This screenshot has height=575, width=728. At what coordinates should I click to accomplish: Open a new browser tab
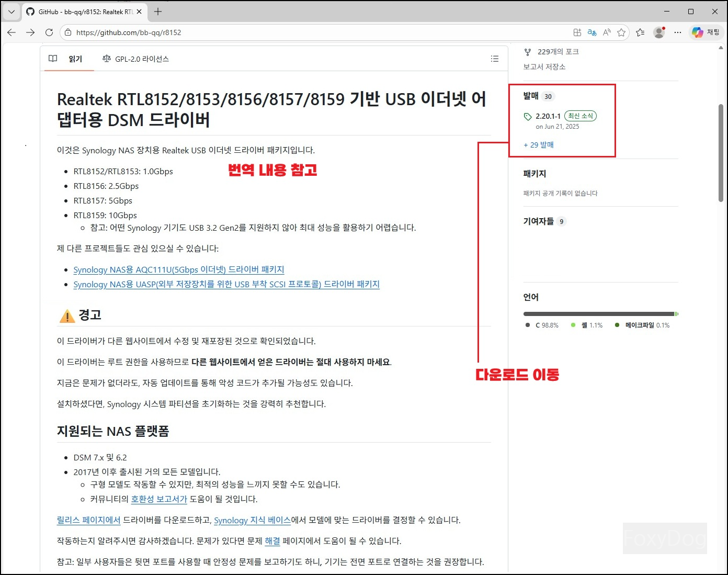pos(158,12)
